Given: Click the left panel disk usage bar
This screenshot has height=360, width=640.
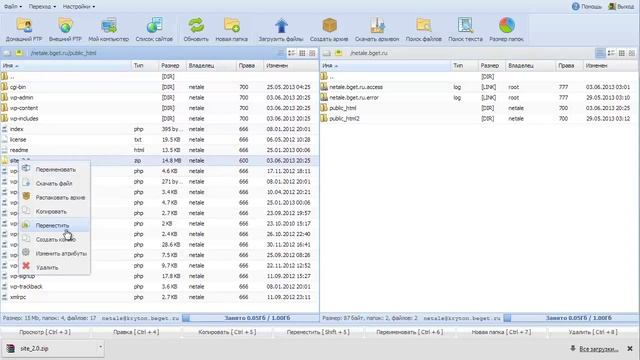Looking at the screenshot, I should pyautogui.click(x=250, y=318).
